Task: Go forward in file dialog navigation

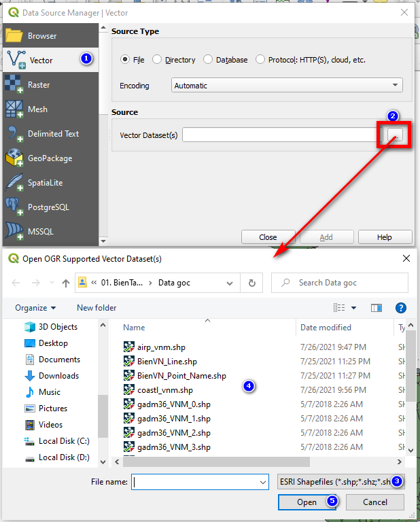Action: pyautogui.click(x=35, y=283)
